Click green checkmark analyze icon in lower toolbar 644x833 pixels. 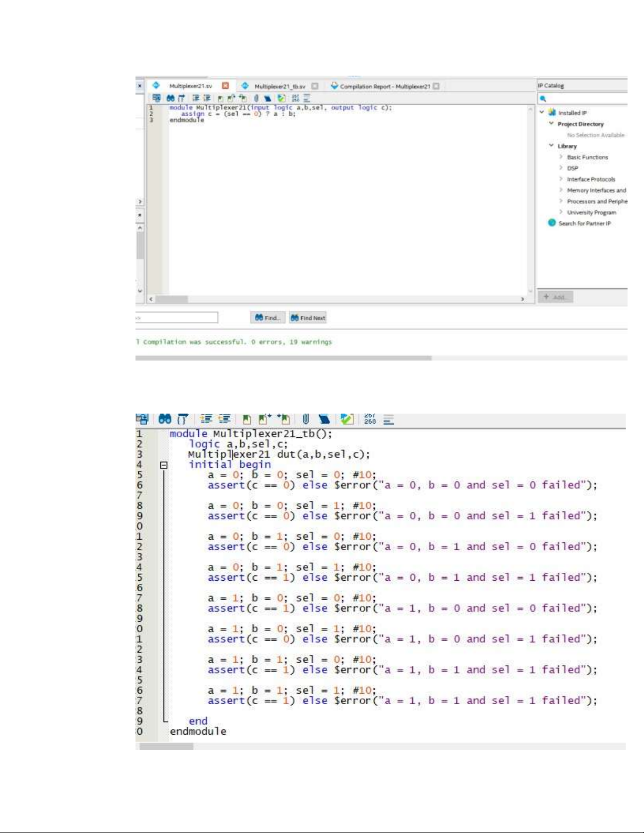[x=346, y=419]
